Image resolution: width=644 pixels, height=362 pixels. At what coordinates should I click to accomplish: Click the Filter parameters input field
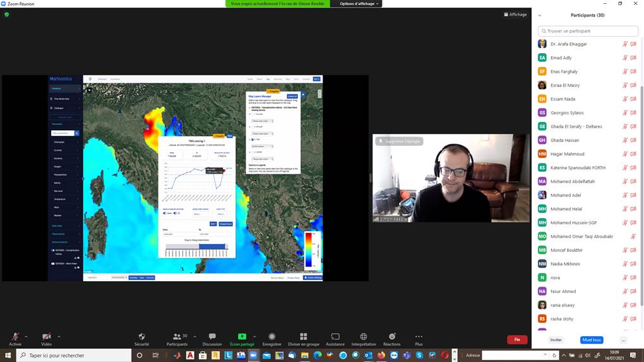pyautogui.click(x=63, y=133)
